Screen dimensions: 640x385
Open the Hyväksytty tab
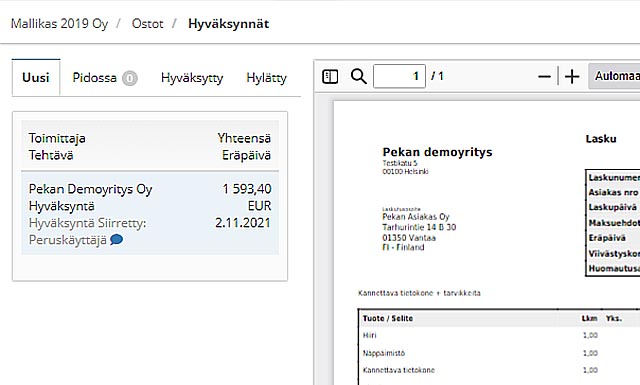click(192, 78)
